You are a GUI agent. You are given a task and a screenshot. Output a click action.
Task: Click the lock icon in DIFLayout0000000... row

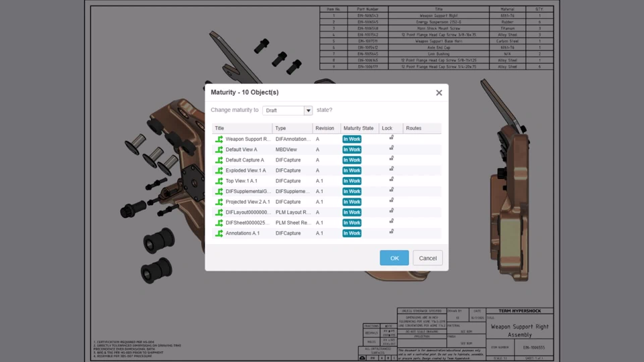click(x=391, y=210)
